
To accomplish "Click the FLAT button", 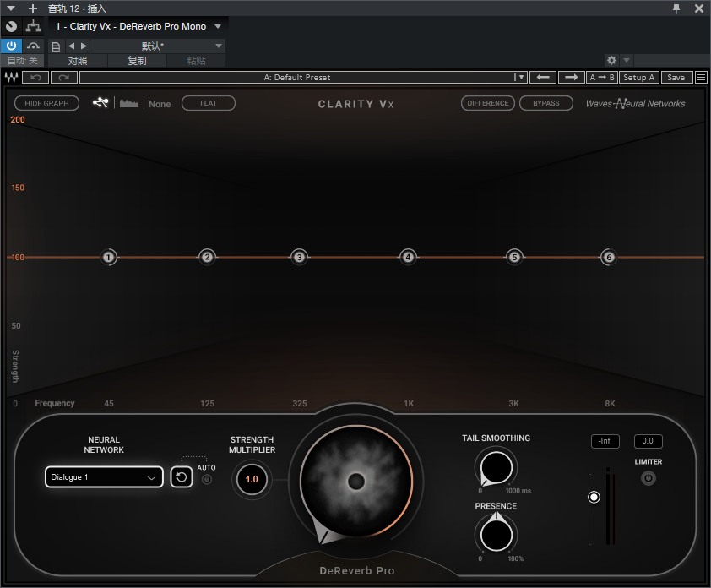I will coord(209,103).
